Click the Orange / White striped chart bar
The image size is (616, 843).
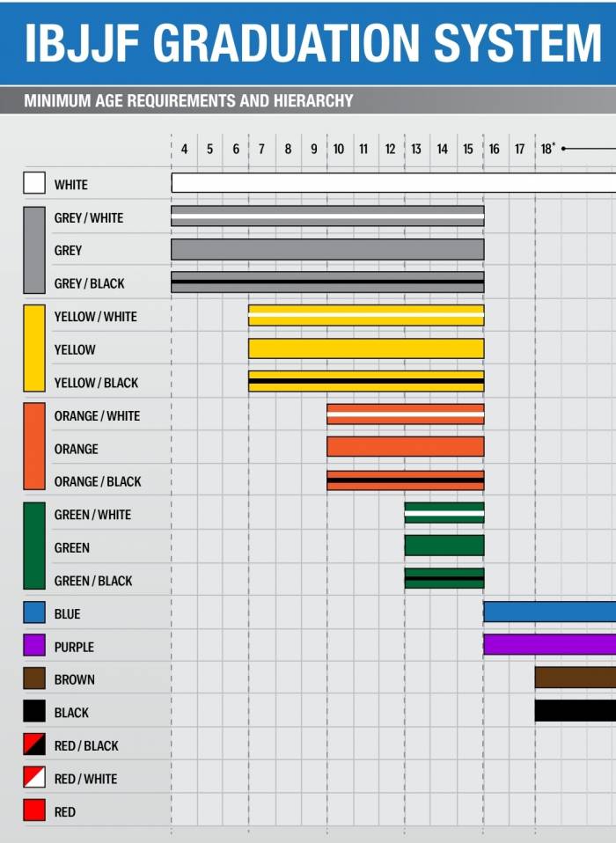pos(405,414)
